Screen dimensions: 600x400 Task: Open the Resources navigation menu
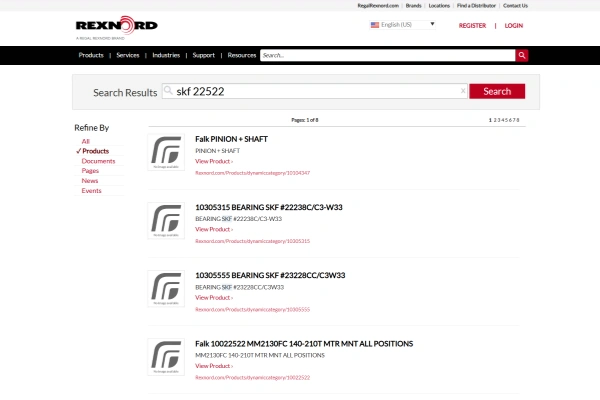(x=242, y=55)
